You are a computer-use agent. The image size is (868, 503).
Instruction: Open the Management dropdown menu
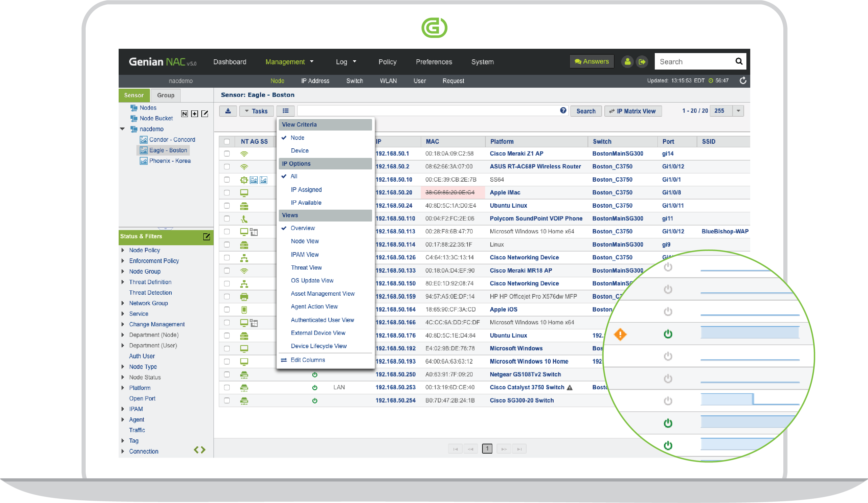coord(289,62)
